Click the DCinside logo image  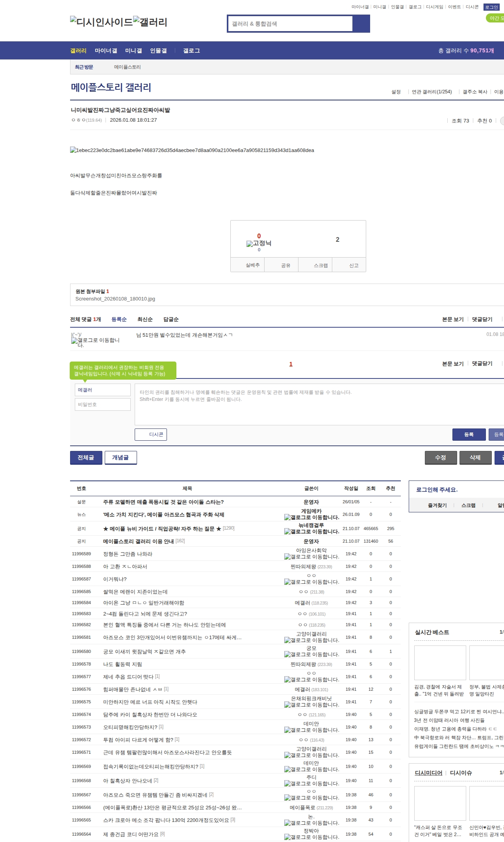point(101,22)
